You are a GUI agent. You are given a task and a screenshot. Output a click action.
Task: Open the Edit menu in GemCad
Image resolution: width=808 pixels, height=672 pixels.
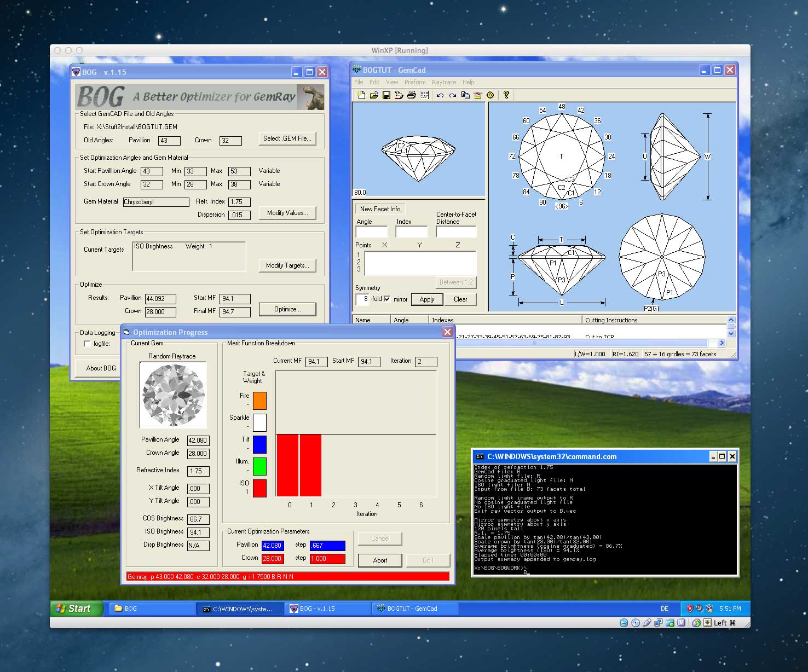[x=374, y=82]
